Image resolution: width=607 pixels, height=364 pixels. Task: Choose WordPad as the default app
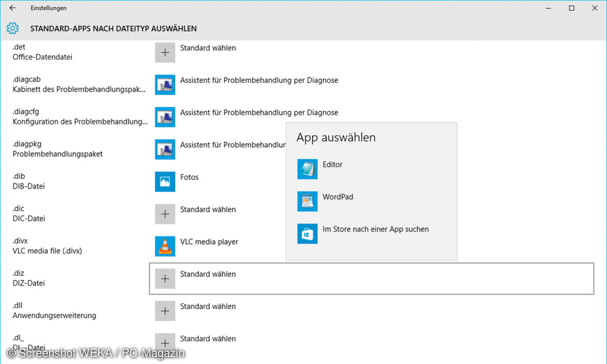337,196
